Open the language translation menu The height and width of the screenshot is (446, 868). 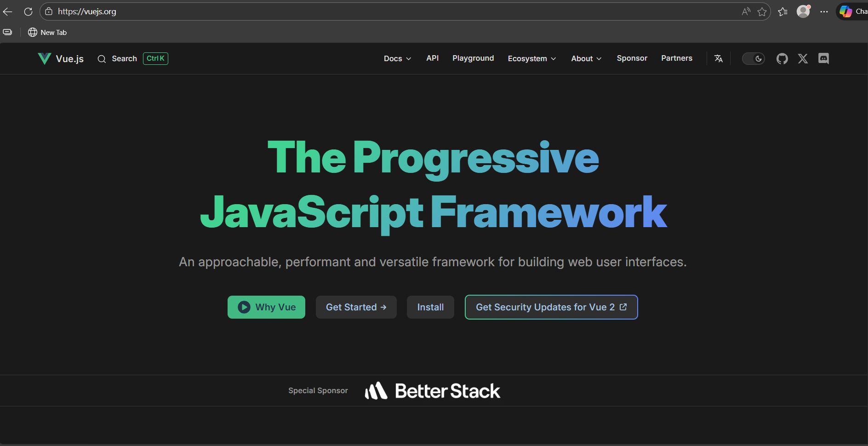pos(719,58)
